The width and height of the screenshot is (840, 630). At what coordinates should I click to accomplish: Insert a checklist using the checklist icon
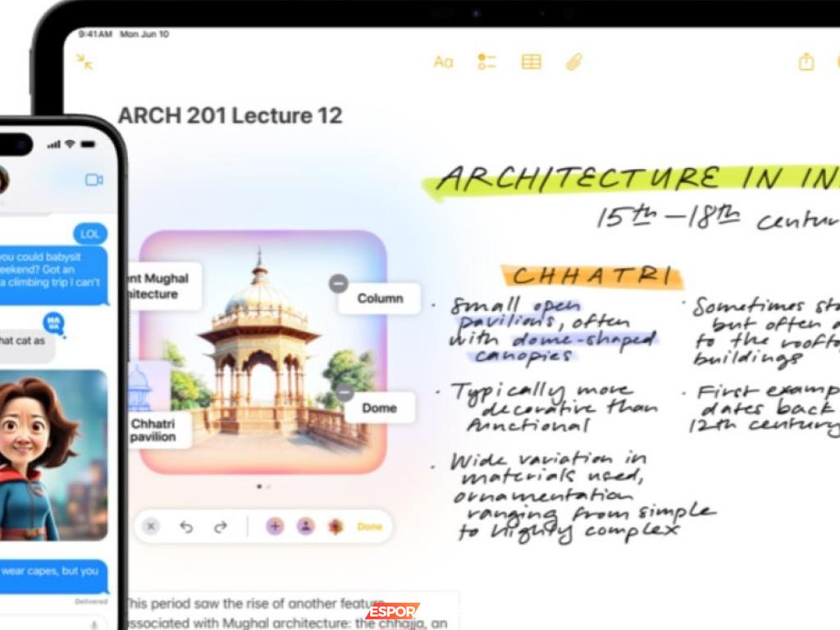[486, 62]
